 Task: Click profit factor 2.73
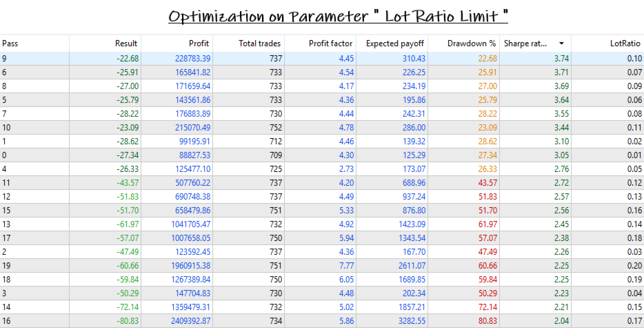tap(347, 168)
